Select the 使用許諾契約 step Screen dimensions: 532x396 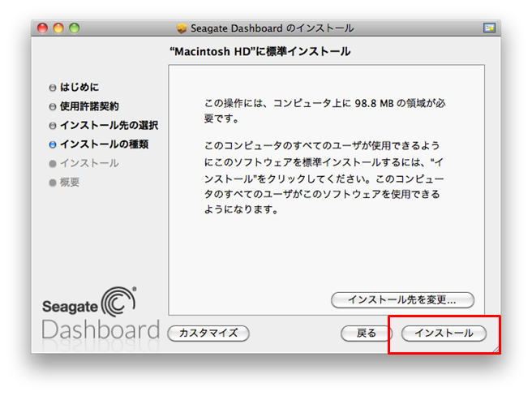pyautogui.click(x=89, y=106)
